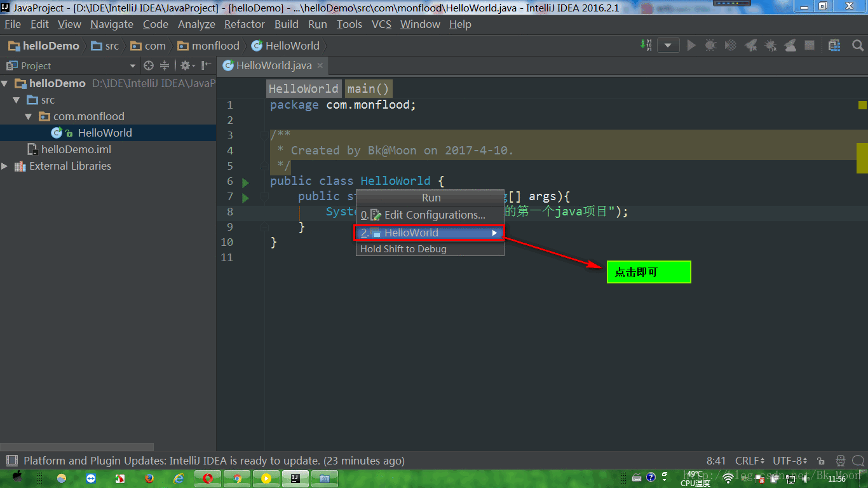Viewport: 868px width, 488px height.
Task: Open the Build menu
Action: (287, 24)
